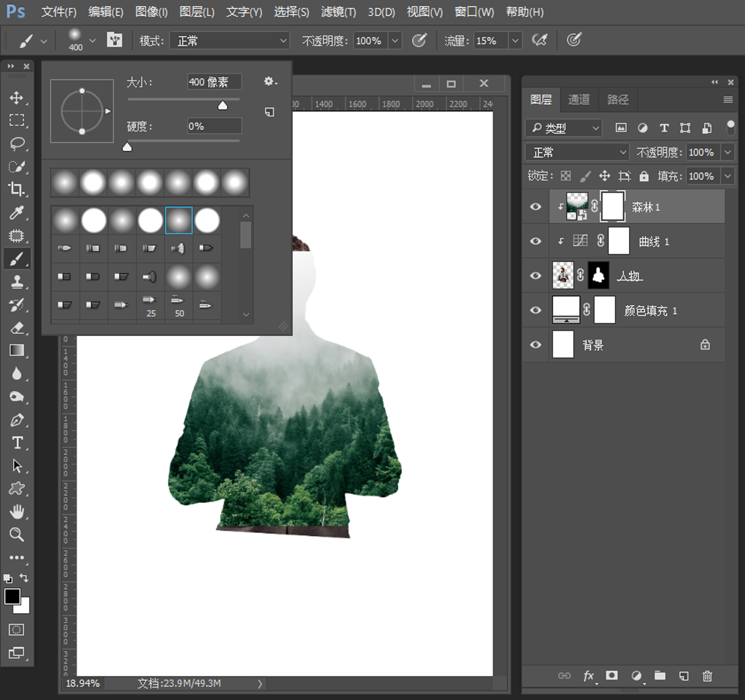This screenshot has width=745, height=700.
Task: Select the Lasso tool
Action: 16,143
